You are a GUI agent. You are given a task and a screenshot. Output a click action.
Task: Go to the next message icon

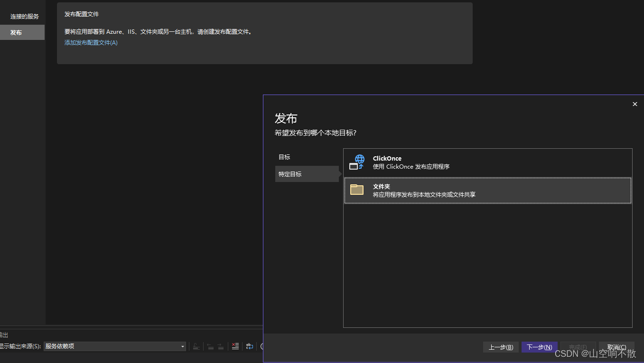coord(221,346)
